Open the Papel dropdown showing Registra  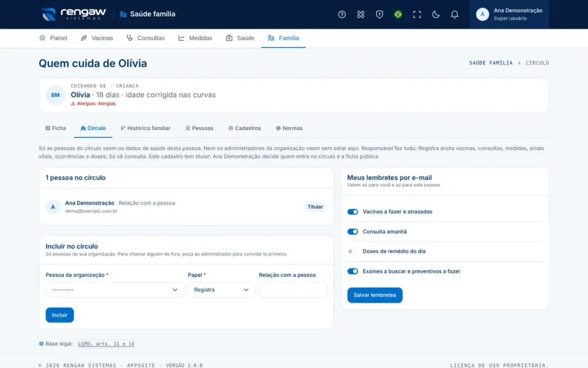coord(221,290)
